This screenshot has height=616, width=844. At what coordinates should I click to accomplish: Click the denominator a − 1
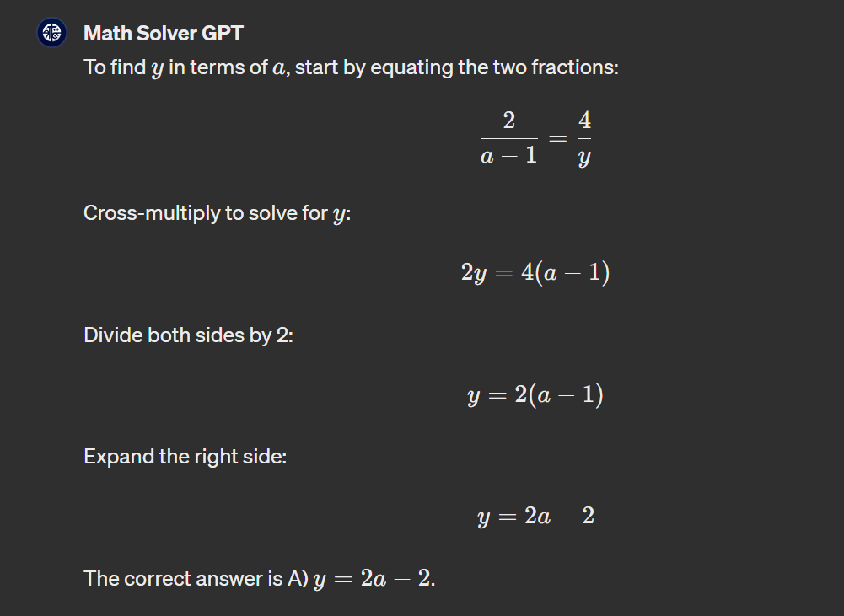[508, 156]
